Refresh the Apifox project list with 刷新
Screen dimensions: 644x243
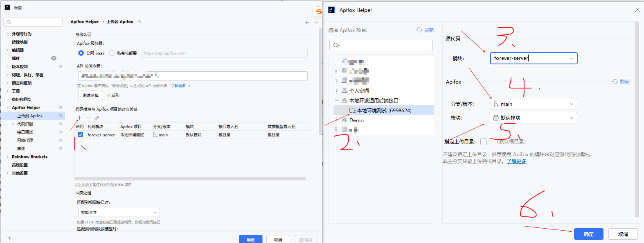click(x=425, y=30)
